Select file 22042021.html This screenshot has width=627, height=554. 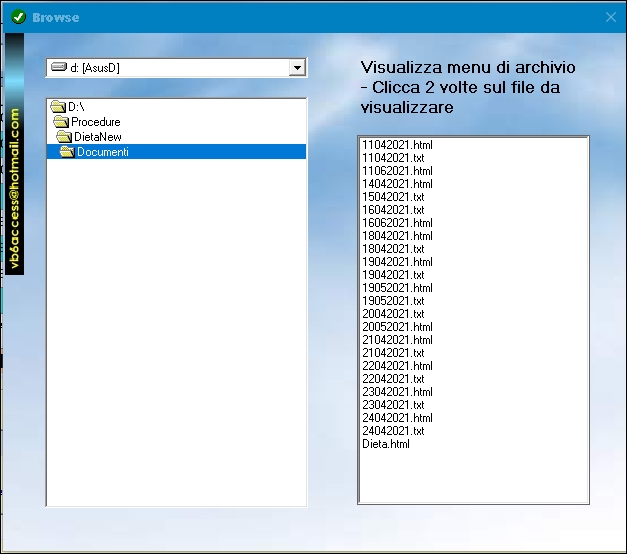click(x=397, y=366)
